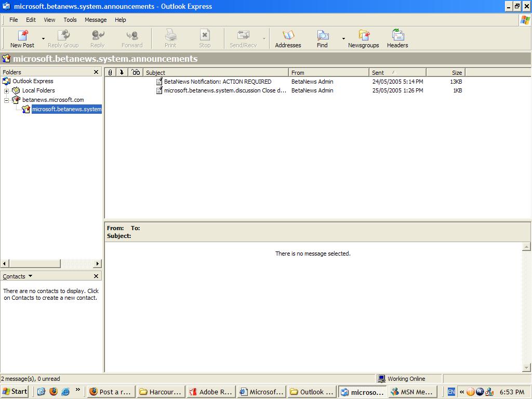The width and height of the screenshot is (532, 399).
Task: Open the Edit menu
Action: point(31,20)
